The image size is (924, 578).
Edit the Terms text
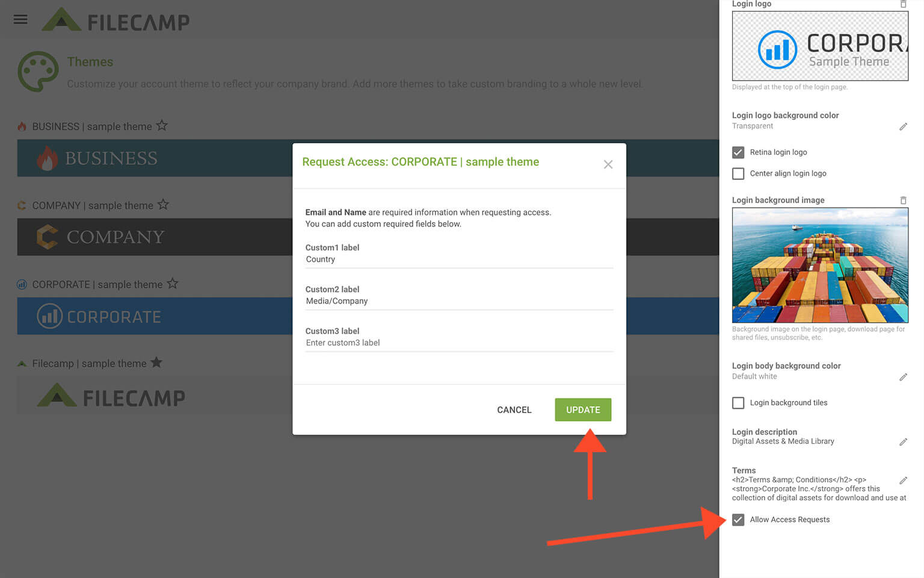pyautogui.click(x=903, y=480)
